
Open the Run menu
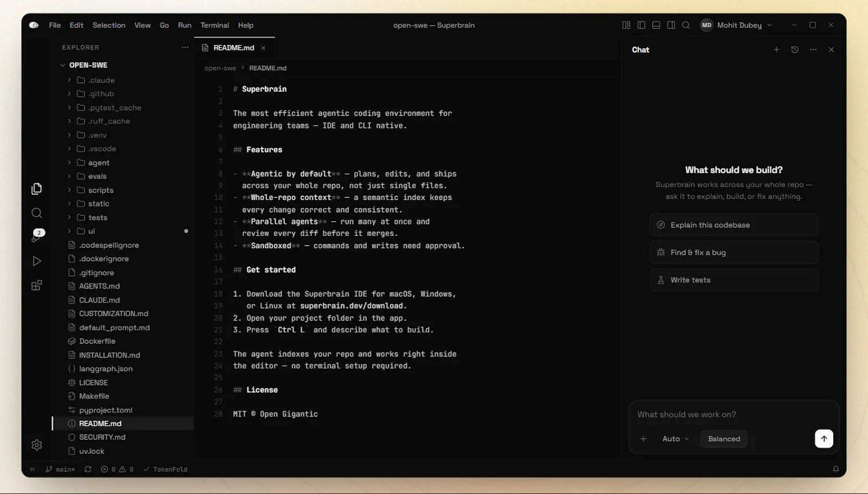[184, 25]
